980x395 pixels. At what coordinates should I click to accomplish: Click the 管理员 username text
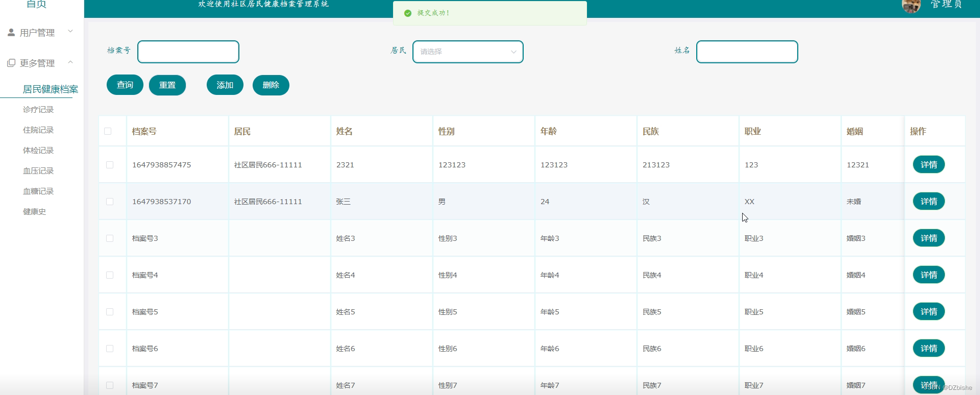pyautogui.click(x=946, y=5)
